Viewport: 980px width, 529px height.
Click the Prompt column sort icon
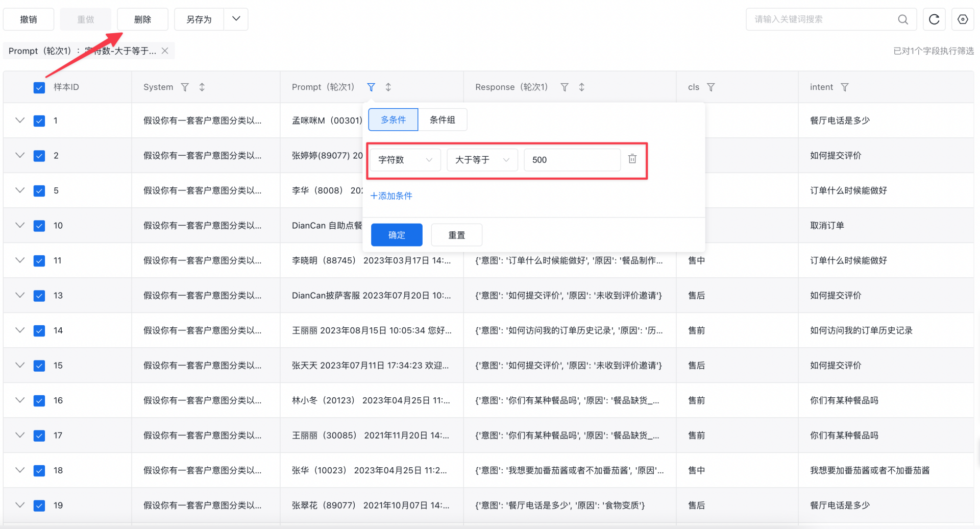coord(388,87)
